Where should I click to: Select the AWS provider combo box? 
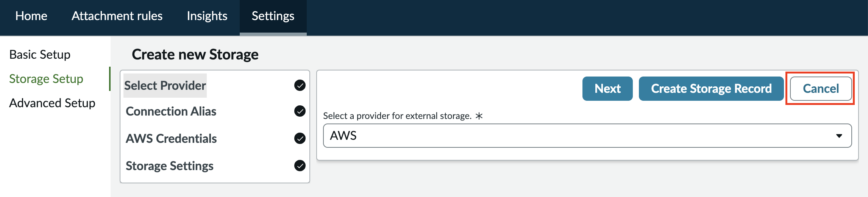click(587, 136)
